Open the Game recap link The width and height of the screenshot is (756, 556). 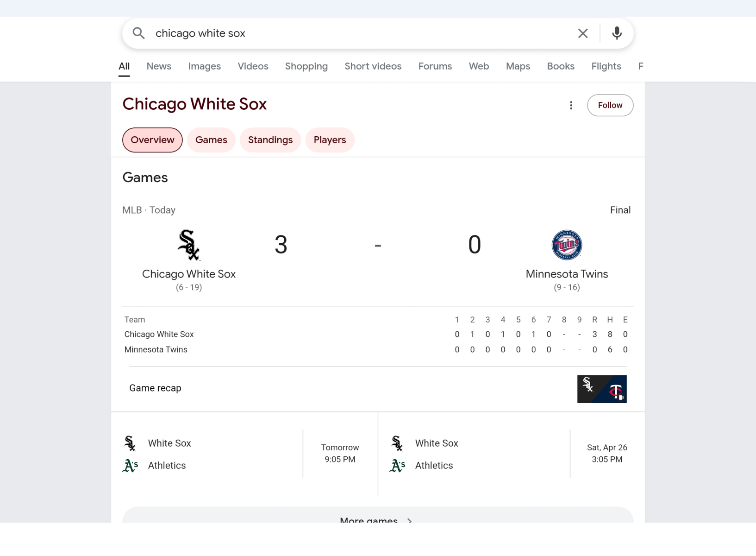pyautogui.click(x=155, y=388)
